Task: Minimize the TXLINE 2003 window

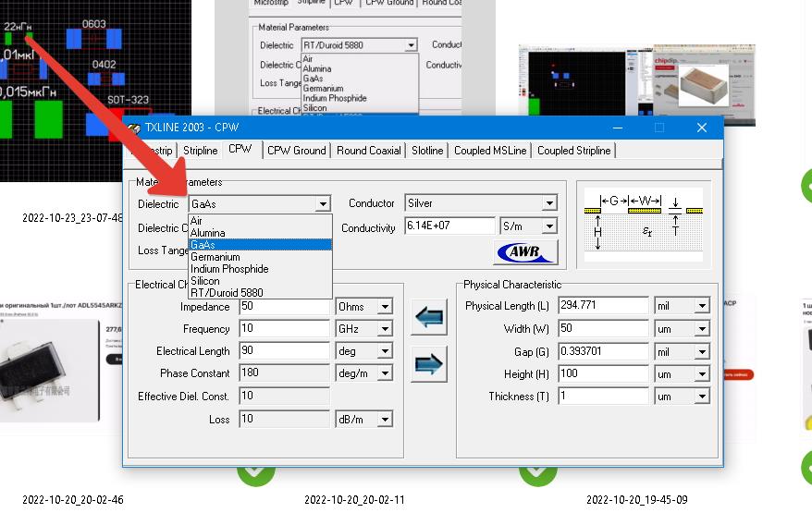Action: coord(617,128)
